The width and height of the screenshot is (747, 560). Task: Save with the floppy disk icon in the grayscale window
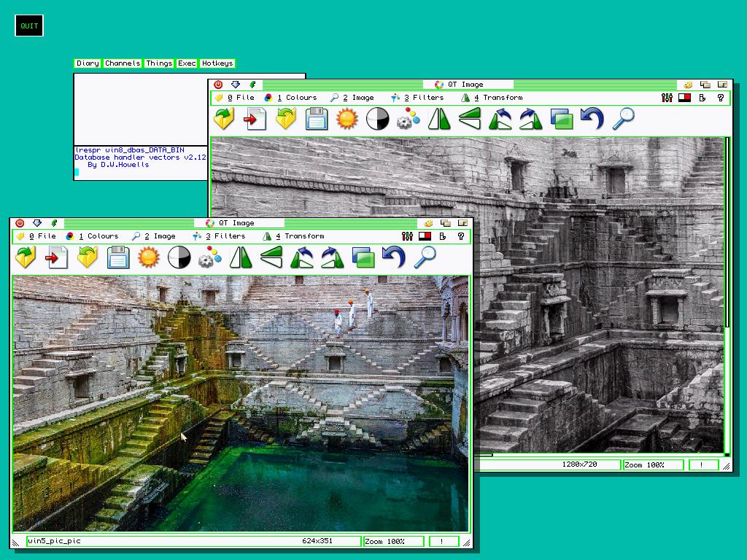pos(317,119)
